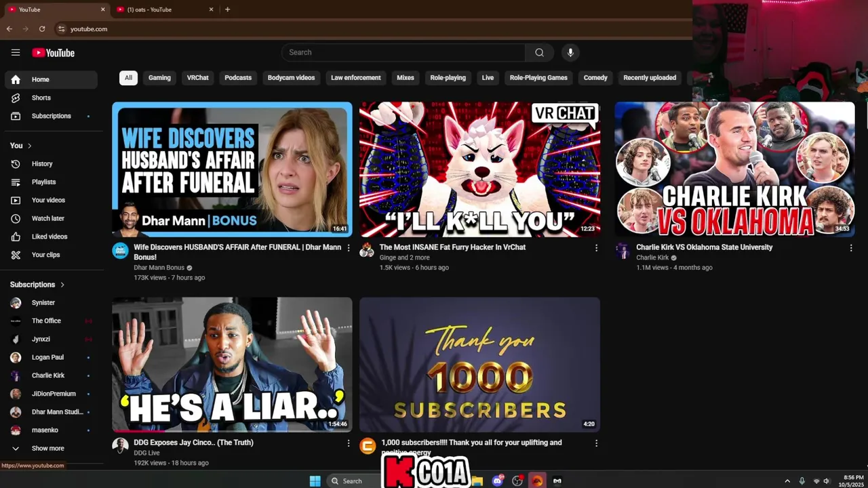Select the Mixes filter chip
The height and width of the screenshot is (488, 868).
click(406, 77)
